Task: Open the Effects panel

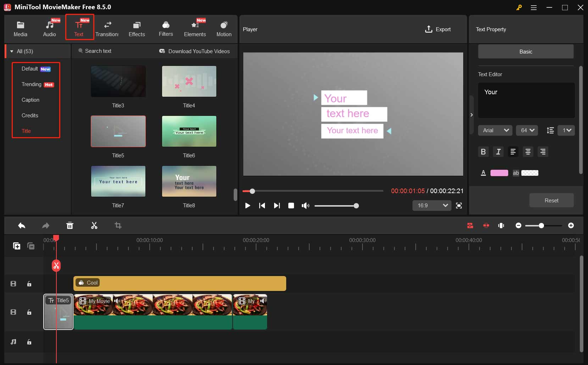Action: (137, 28)
